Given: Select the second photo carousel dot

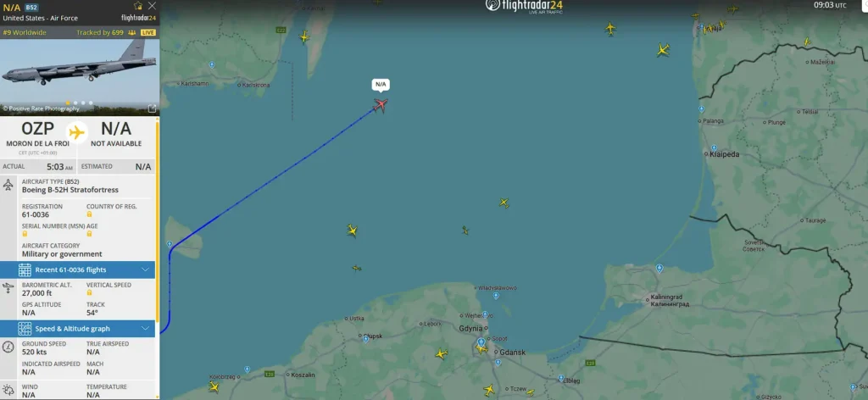Looking at the screenshot, I should tap(75, 103).
